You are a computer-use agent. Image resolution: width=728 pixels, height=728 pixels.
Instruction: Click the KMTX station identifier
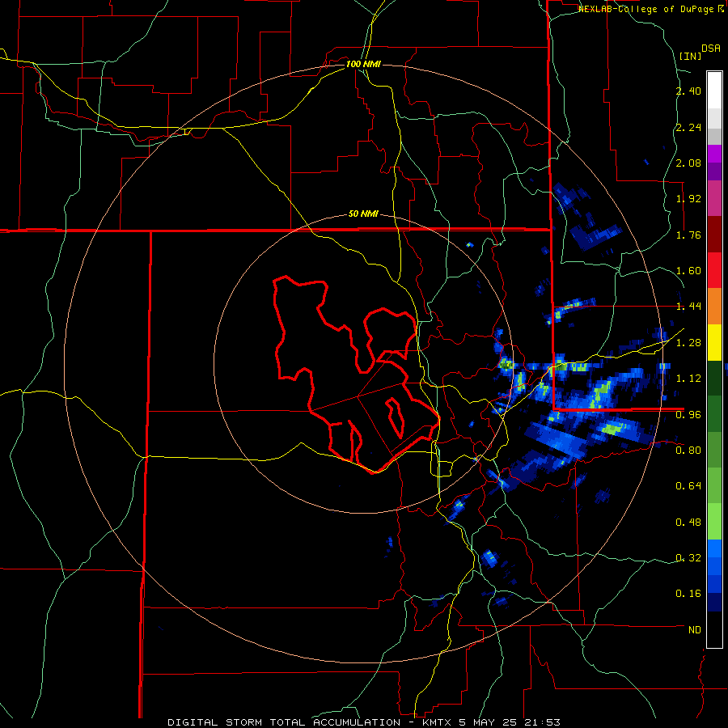pyautogui.click(x=438, y=722)
